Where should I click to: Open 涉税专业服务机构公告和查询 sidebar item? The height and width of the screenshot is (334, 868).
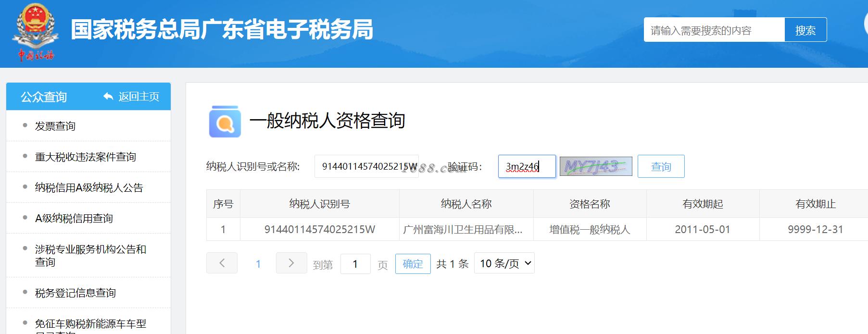pos(90,255)
